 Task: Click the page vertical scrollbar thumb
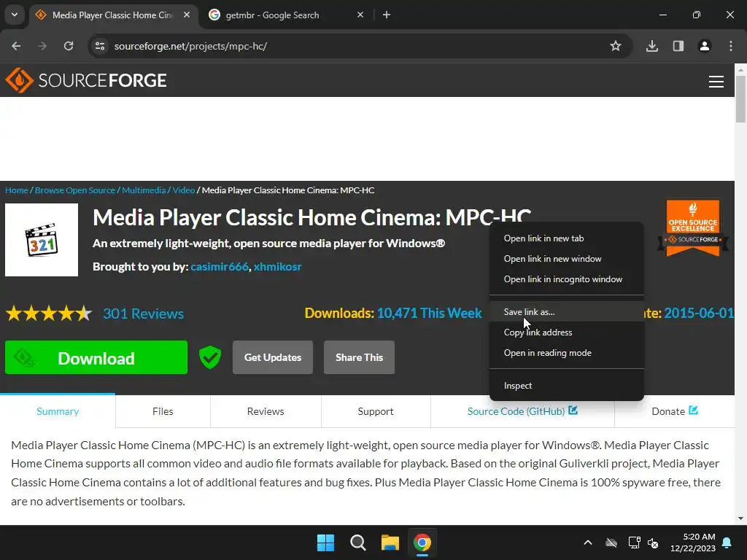[x=741, y=98]
